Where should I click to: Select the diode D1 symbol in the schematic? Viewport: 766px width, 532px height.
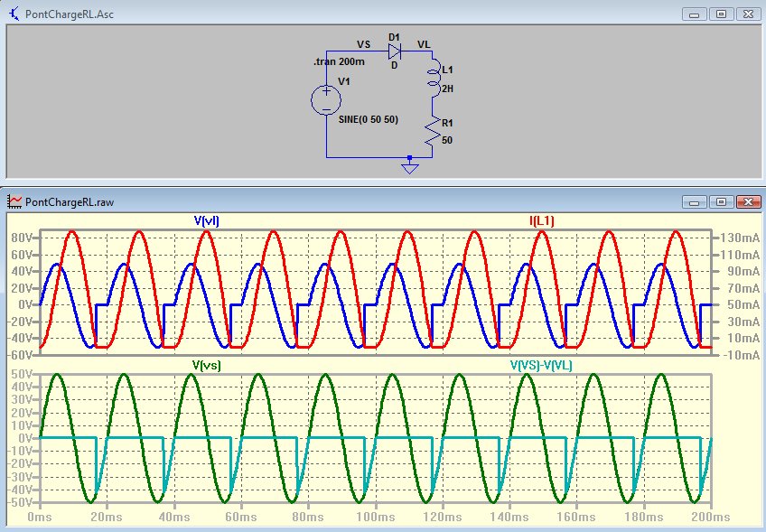point(395,51)
